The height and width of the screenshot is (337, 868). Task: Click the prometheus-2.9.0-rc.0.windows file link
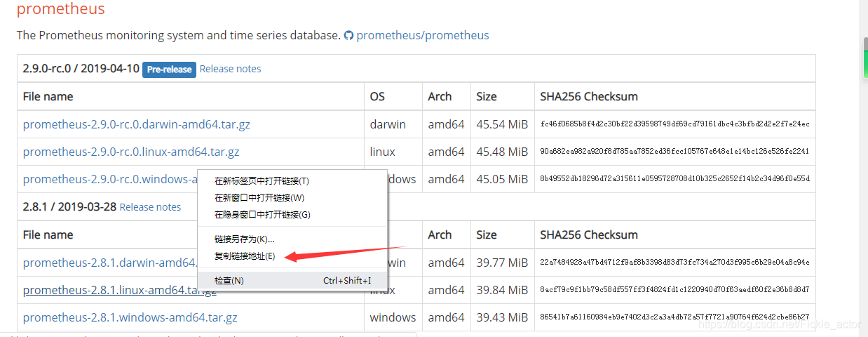click(x=110, y=179)
